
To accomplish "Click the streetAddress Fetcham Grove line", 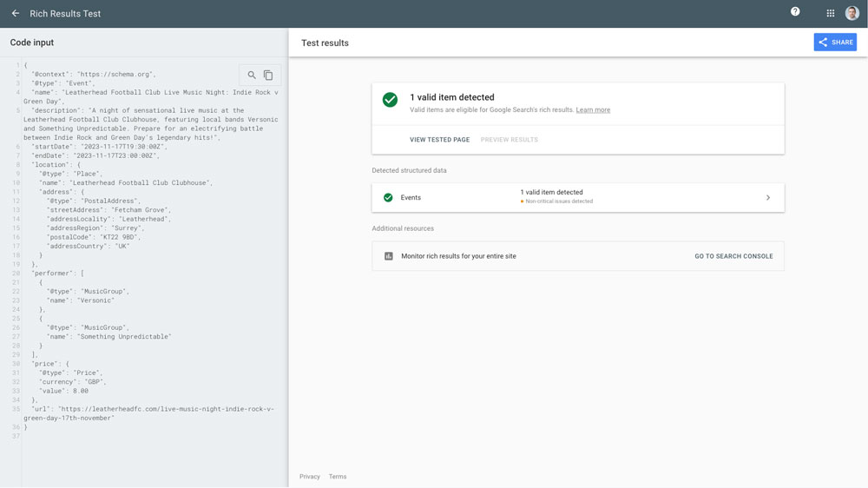I will click(x=109, y=210).
